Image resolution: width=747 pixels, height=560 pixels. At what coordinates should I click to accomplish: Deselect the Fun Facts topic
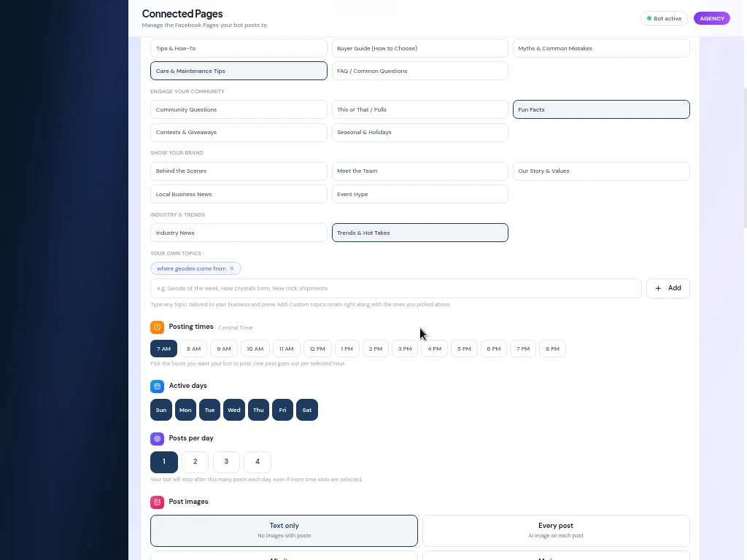pos(601,109)
